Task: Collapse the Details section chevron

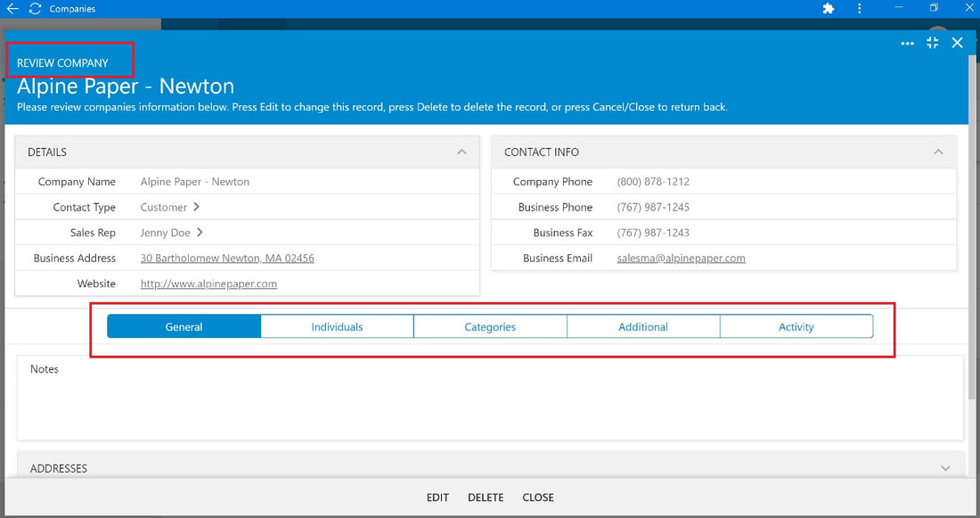Action: click(461, 152)
